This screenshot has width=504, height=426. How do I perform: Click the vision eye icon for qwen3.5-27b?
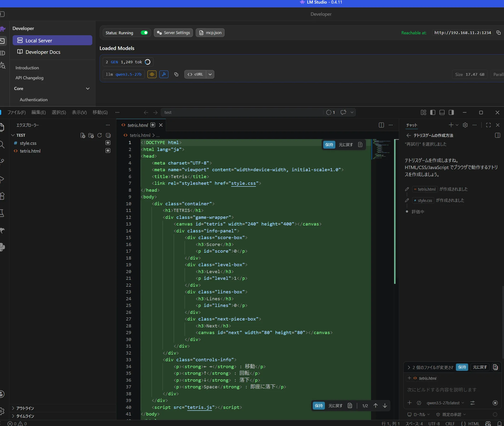coord(152,74)
